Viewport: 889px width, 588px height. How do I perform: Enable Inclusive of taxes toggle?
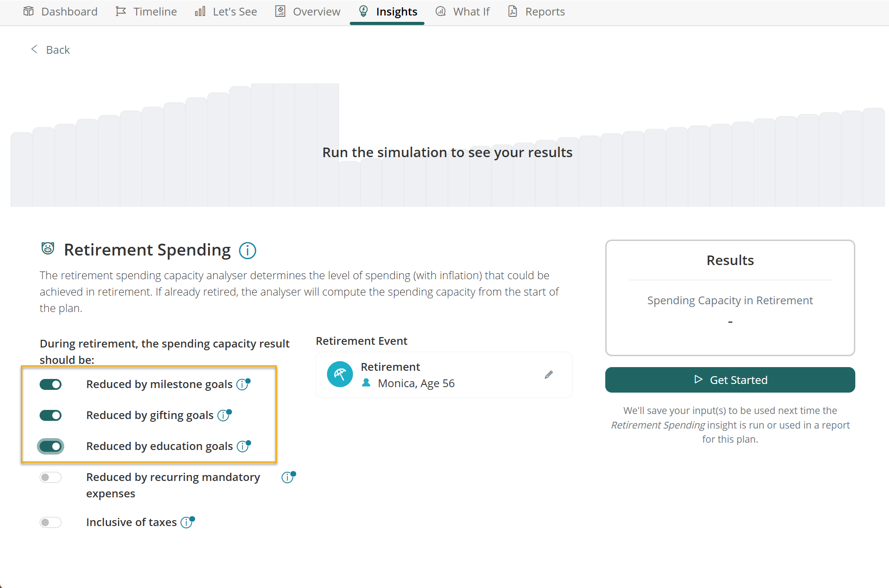(x=51, y=522)
